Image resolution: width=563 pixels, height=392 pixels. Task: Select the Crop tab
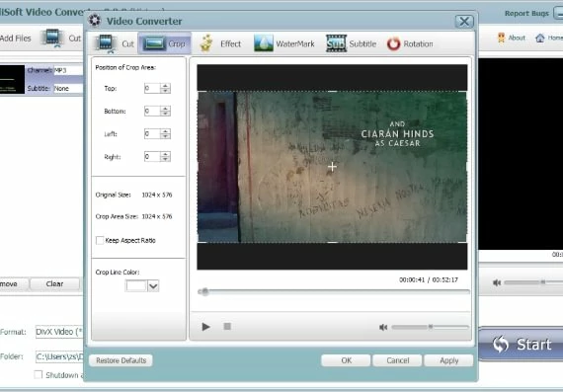coord(164,43)
